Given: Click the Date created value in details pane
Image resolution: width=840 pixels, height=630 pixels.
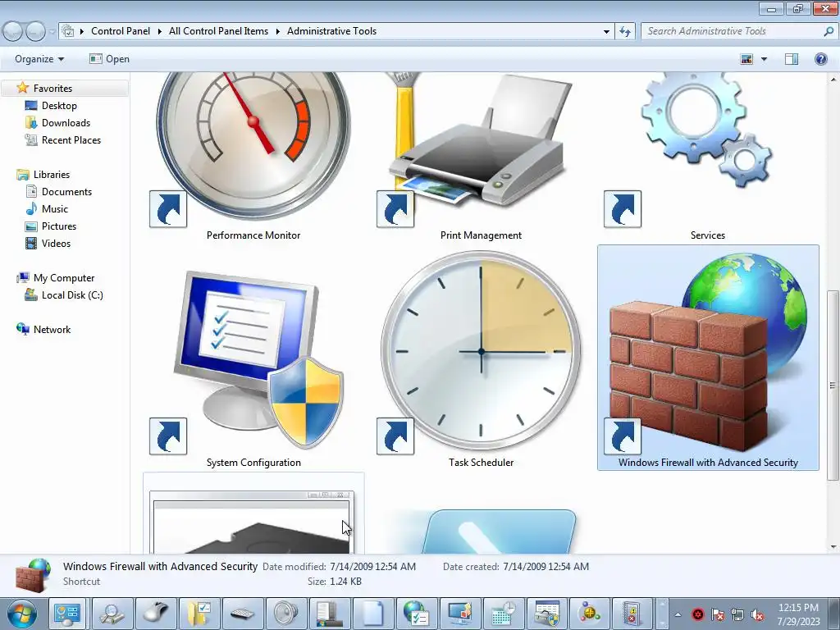Looking at the screenshot, I should tap(546, 566).
